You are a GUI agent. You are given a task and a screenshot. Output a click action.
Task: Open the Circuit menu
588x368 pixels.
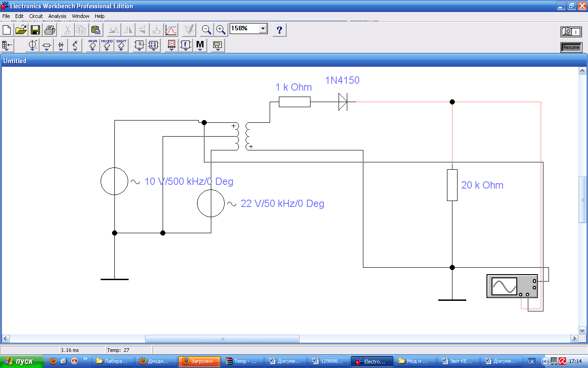(36, 16)
